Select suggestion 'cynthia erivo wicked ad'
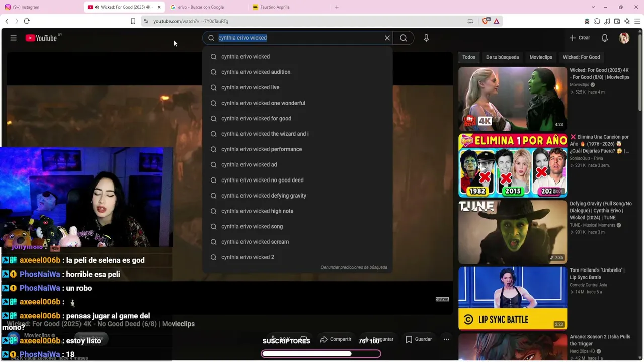The image size is (644, 362). [x=297, y=164]
